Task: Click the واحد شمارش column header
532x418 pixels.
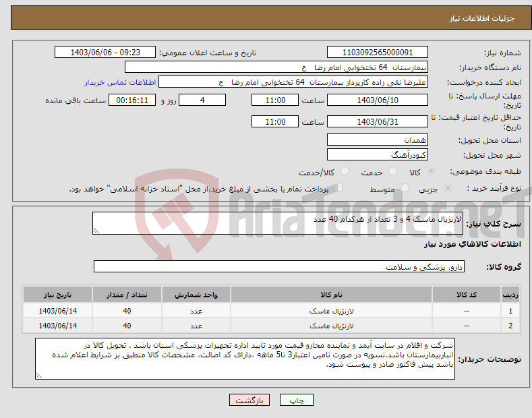Action: coord(196,295)
